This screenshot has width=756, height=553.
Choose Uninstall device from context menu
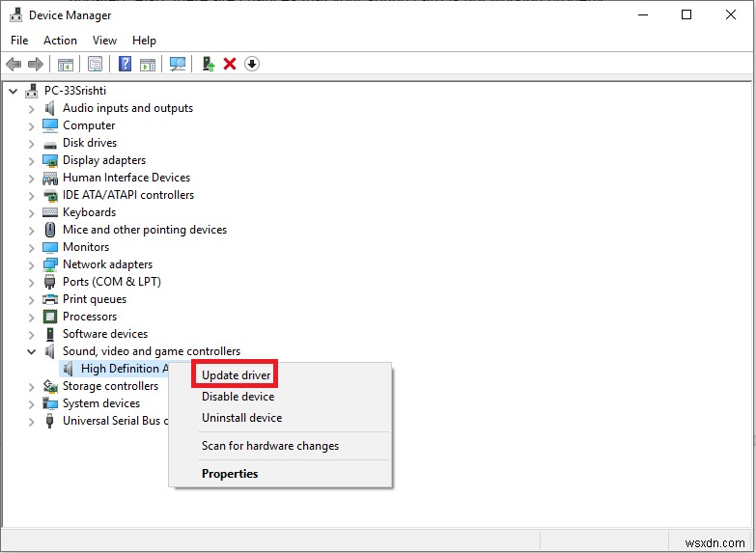coord(281,418)
